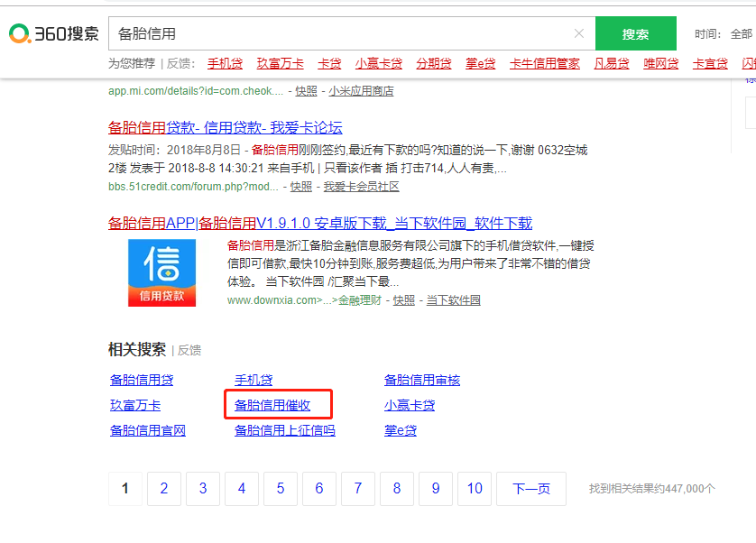Go to results page 8
The height and width of the screenshot is (543, 756).
coord(397,489)
